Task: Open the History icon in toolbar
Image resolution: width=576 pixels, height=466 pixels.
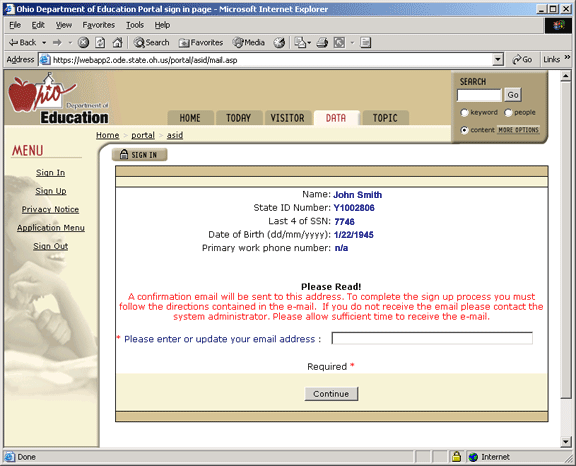Action: tap(279, 43)
